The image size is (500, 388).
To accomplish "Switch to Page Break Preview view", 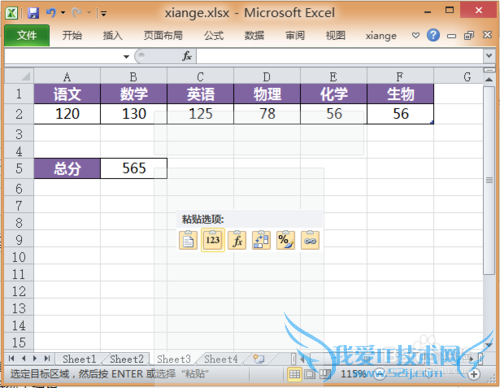I will coord(325,374).
